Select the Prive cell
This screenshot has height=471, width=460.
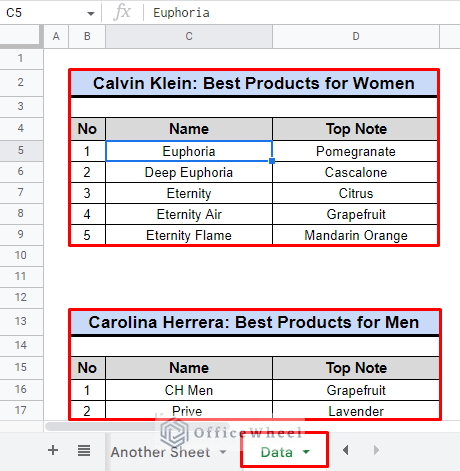(189, 411)
